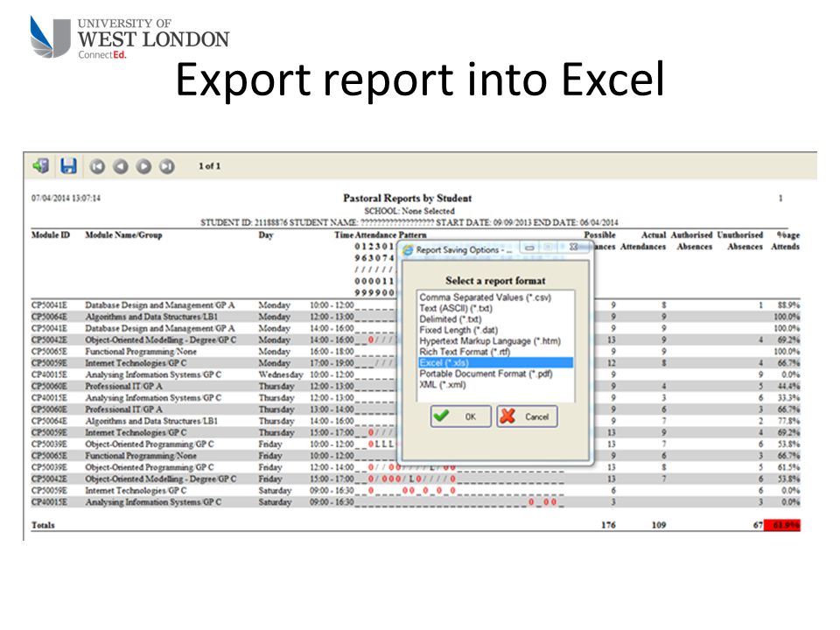Close the Report Saving Options dialog
This screenshot has width=840, height=630.
(x=573, y=248)
